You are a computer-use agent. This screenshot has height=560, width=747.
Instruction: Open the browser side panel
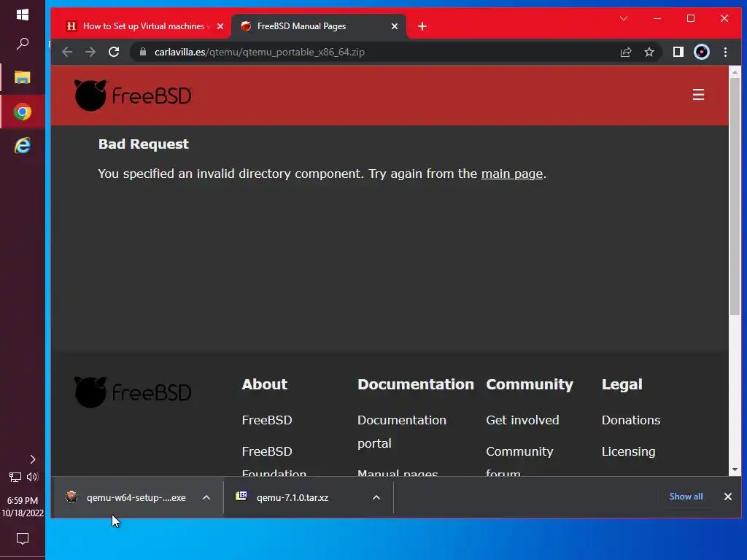point(678,52)
